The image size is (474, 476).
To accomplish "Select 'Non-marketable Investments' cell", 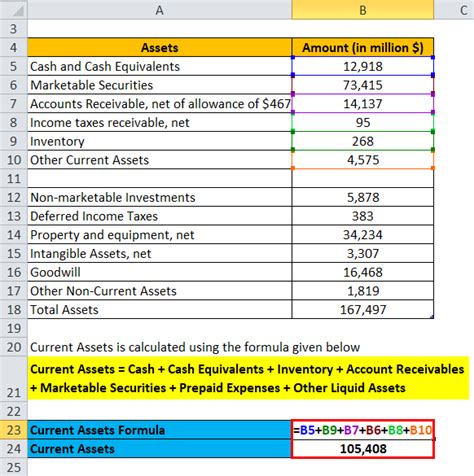I will [x=159, y=197].
